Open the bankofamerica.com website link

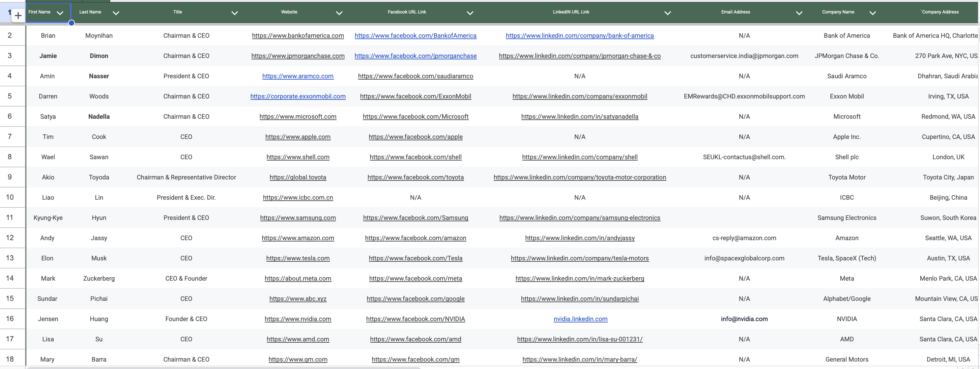coord(297,35)
